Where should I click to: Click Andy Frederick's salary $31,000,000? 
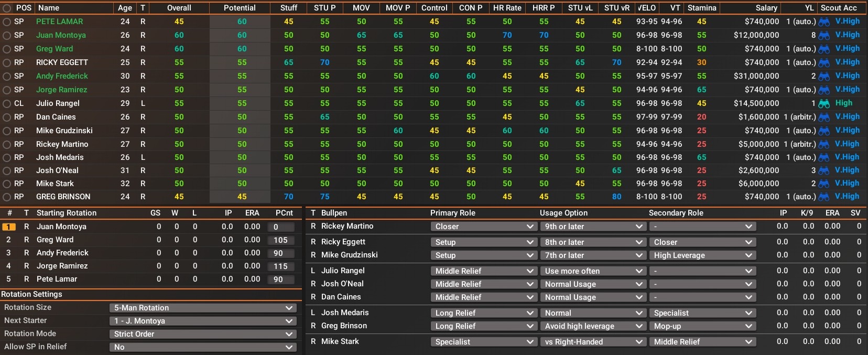(x=756, y=76)
